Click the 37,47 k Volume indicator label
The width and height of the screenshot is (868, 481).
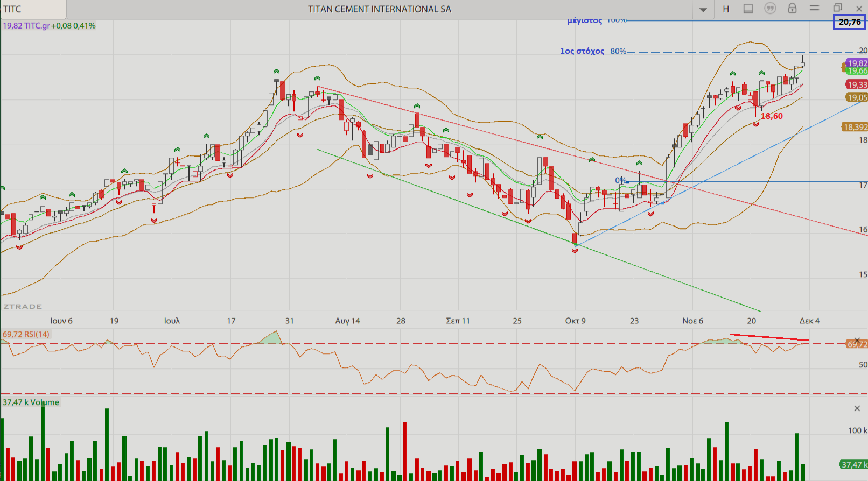click(31, 402)
